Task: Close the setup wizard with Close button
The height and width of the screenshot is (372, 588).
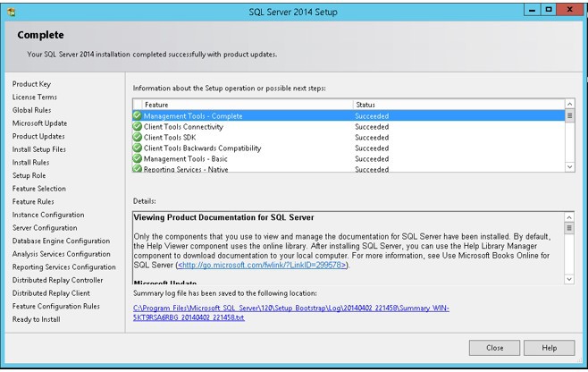Action: click(494, 348)
